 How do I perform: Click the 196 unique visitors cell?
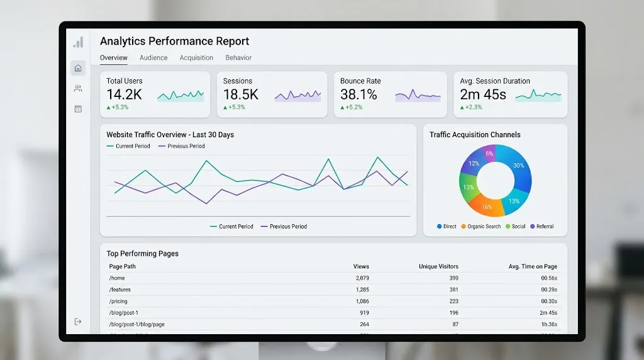point(454,313)
